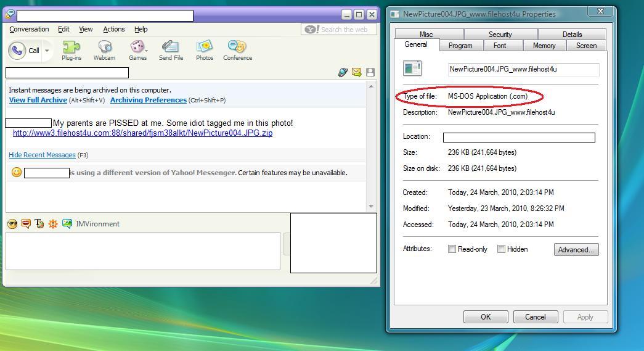This screenshot has height=351, width=644.
Task: Select the General tab
Action: click(x=416, y=44)
